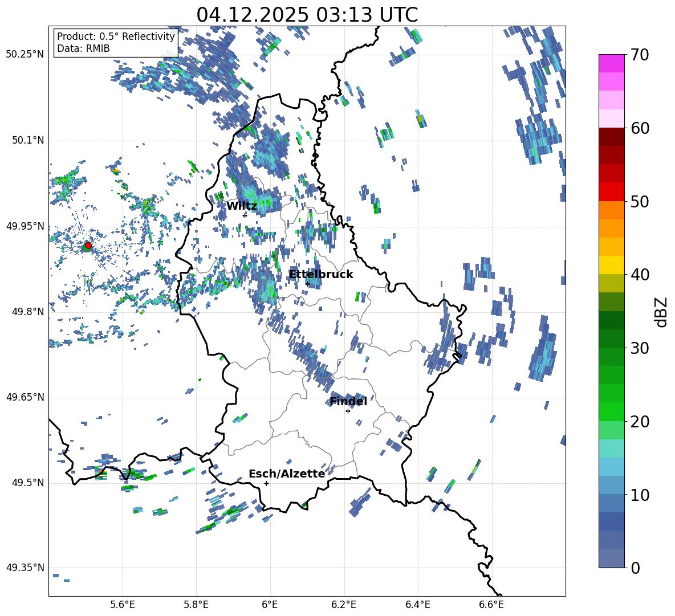Click the 49.5°N latitude label

click(27, 482)
